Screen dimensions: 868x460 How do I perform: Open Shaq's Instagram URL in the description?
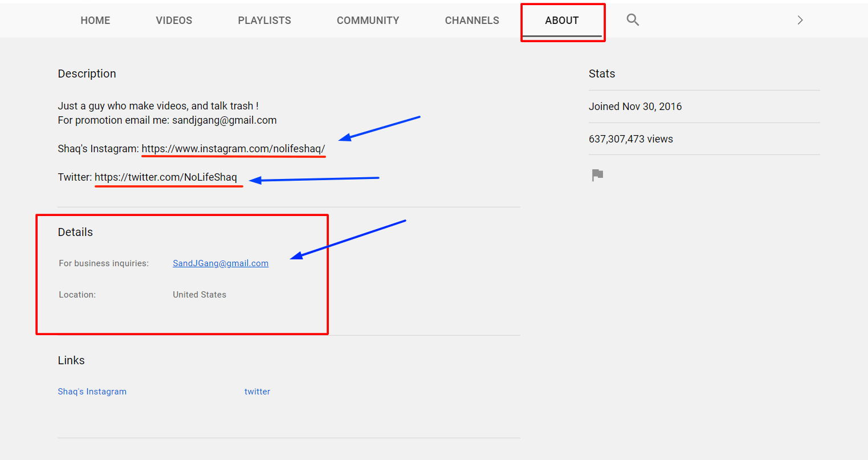click(x=233, y=148)
